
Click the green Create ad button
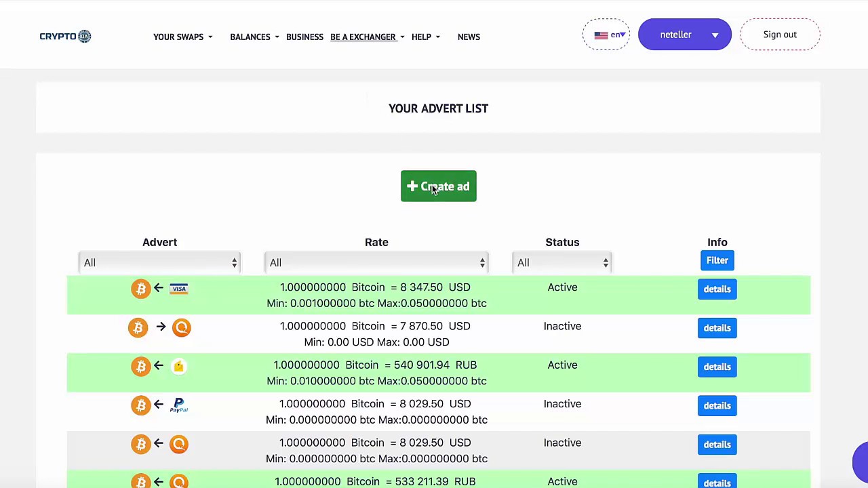pyautogui.click(x=439, y=186)
